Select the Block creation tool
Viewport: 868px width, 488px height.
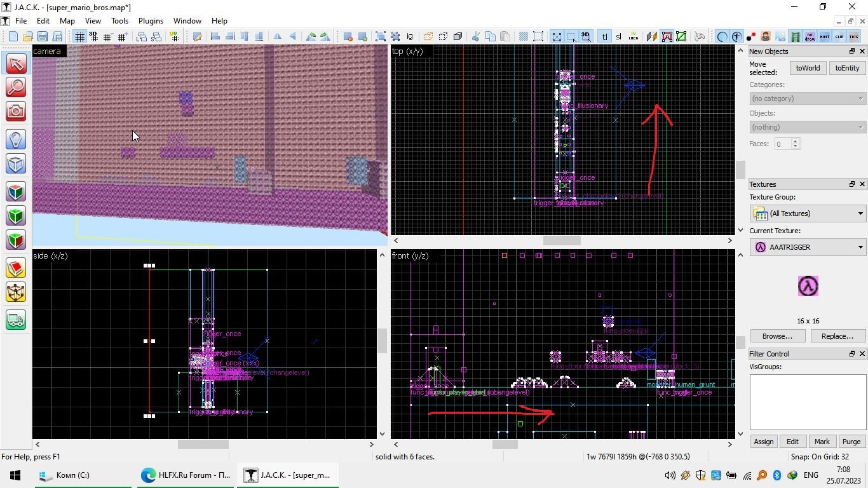[x=16, y=164]
